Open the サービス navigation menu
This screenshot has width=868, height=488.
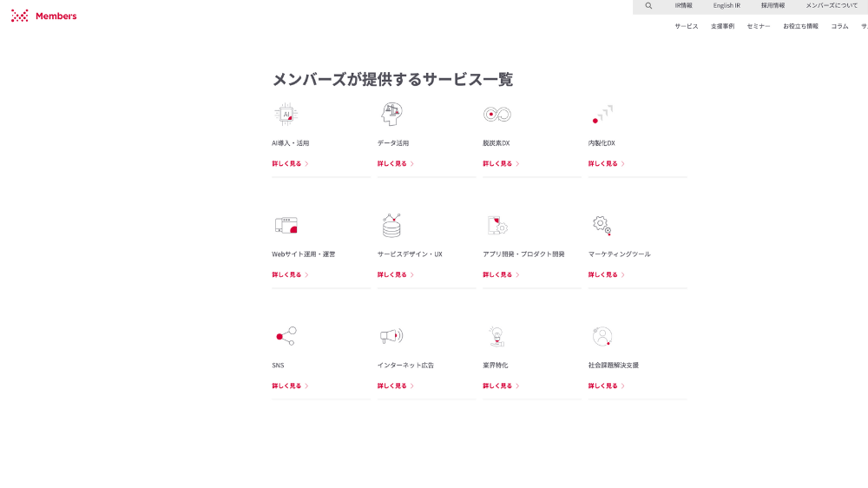pyautogui.click(x=686, y=26)
